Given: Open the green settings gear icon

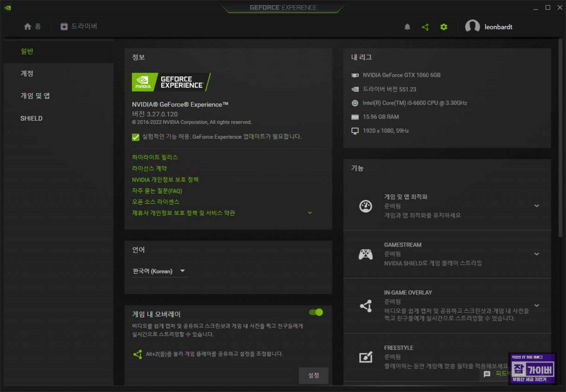Looking at the screenshot, I should pyautogui.click(x=444, y=27).
